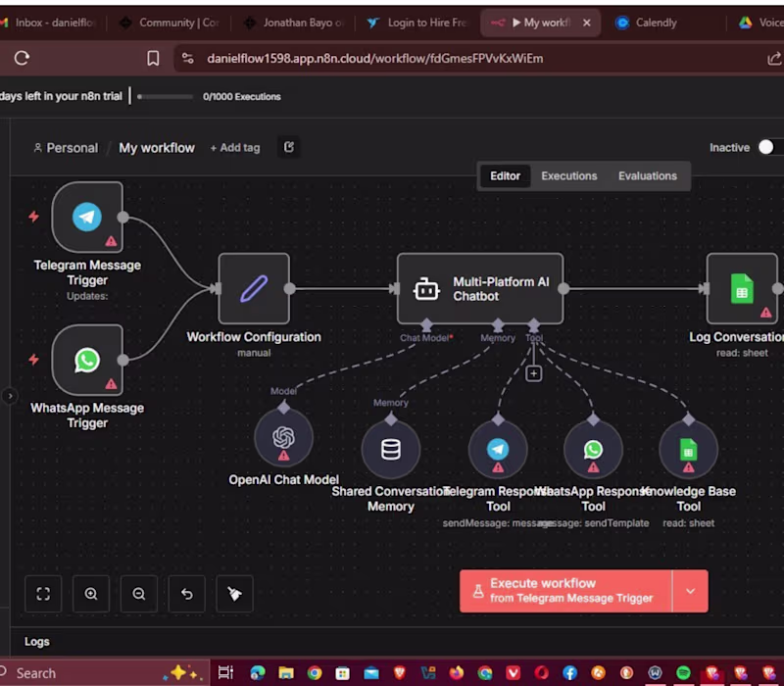Open site information icon in address bar

pos(188,58)
